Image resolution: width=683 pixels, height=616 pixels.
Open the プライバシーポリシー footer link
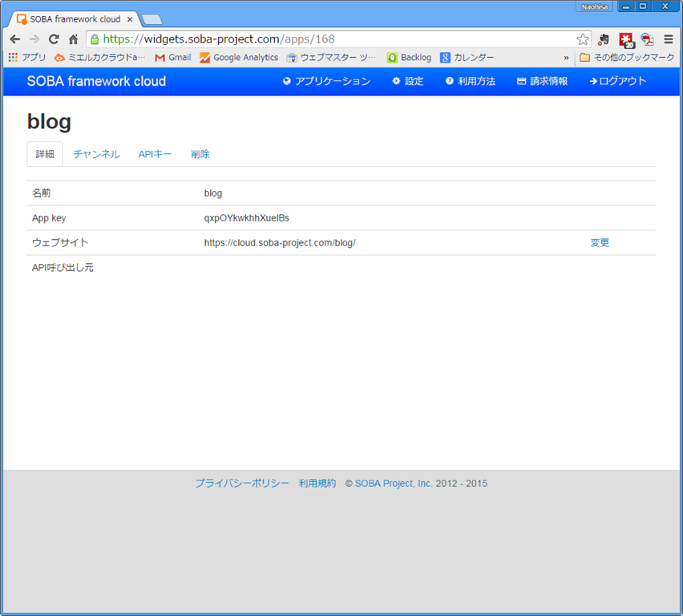242,484
